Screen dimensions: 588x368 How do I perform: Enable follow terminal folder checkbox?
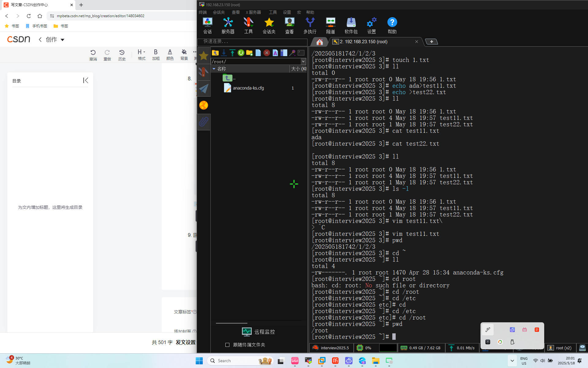227,345
